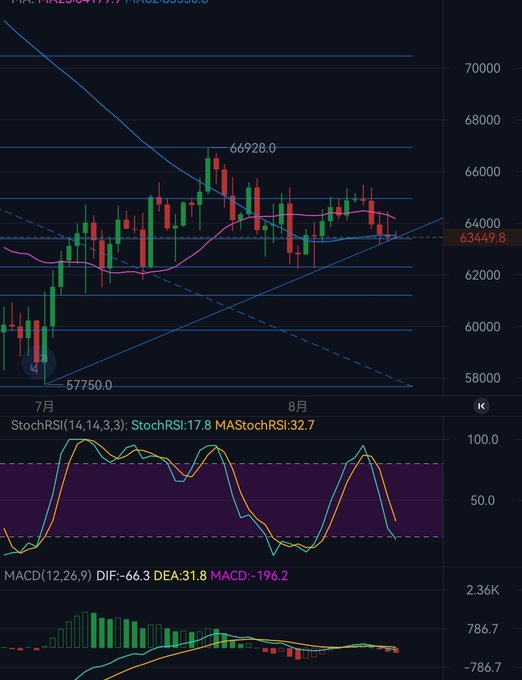Tap the 66000 price axis label

(482, 172)
